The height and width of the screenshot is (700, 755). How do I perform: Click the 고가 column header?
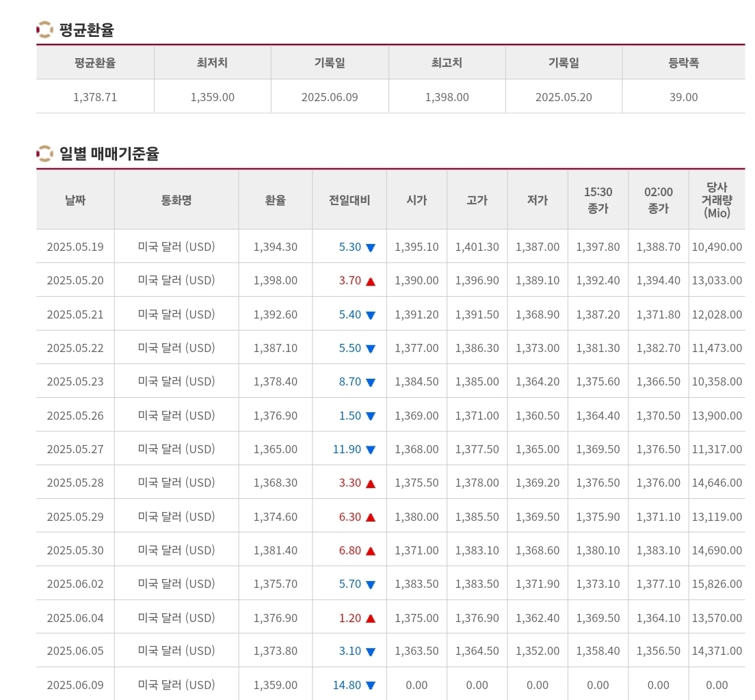point(477,200)
